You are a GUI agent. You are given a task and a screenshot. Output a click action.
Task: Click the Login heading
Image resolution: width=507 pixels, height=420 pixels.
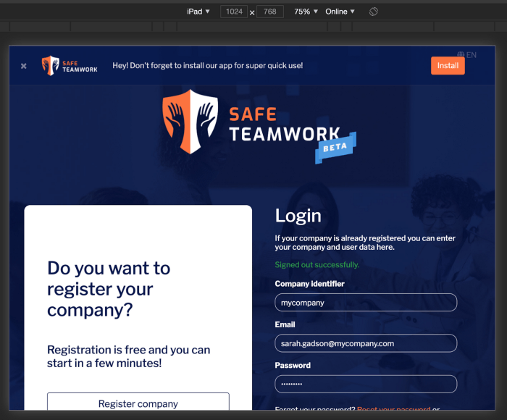click(298, 216)
